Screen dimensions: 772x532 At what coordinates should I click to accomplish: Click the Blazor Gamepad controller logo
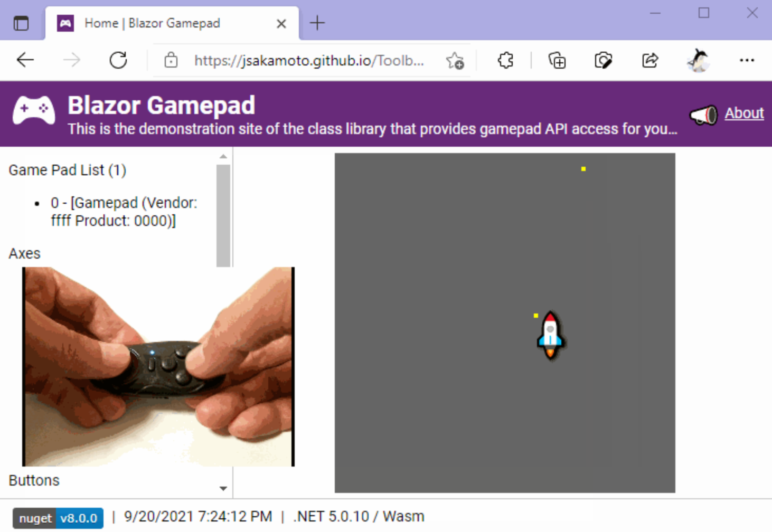click(x=34, y=110)
